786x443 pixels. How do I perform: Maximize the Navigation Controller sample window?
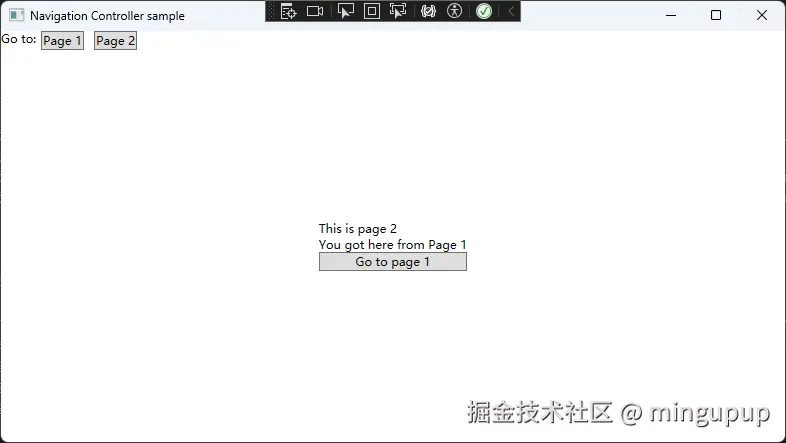point(716,16)
